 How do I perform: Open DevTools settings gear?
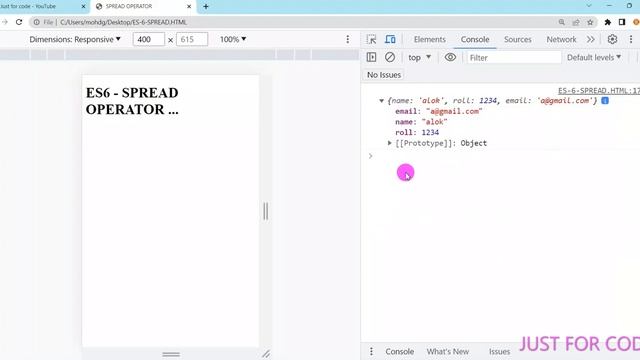pos(612,39)
